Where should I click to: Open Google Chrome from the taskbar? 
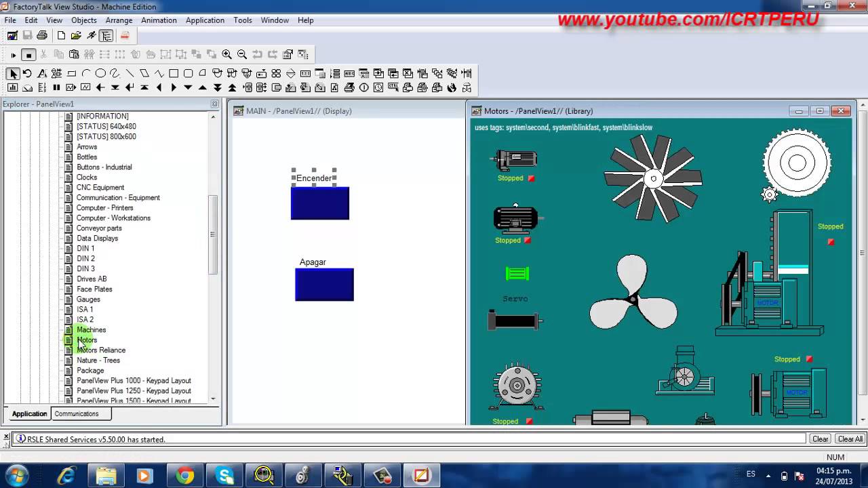click(x=185, y=476)
